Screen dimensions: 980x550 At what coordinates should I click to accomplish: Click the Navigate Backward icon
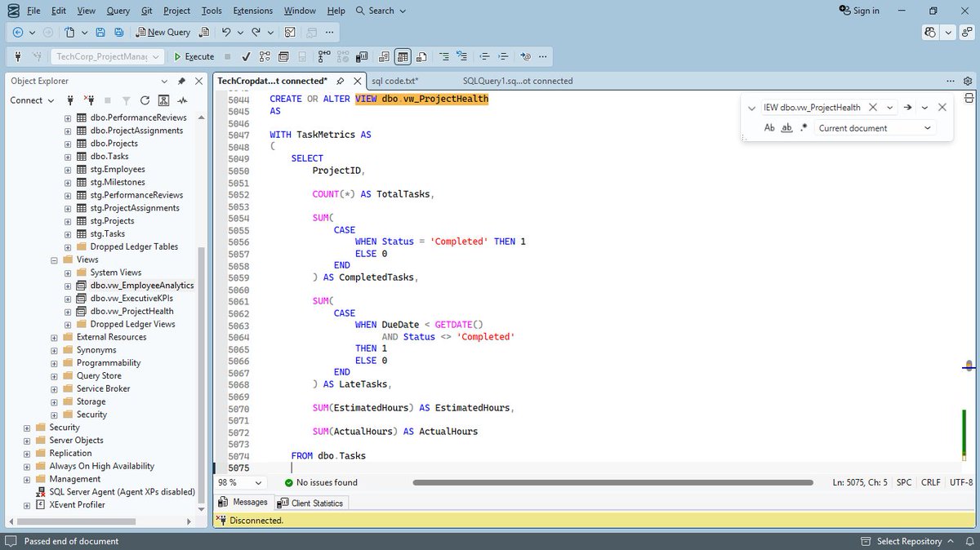18,32
